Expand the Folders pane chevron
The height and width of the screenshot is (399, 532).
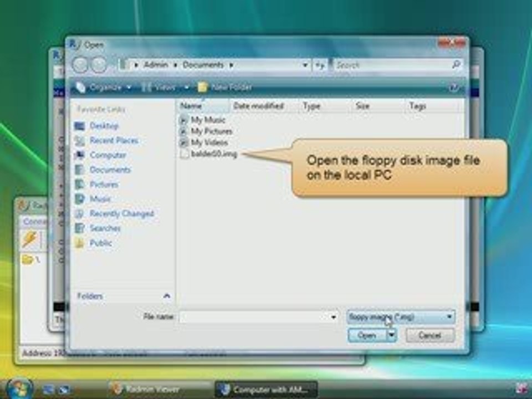pyautogui.click(x=167, y=296)
